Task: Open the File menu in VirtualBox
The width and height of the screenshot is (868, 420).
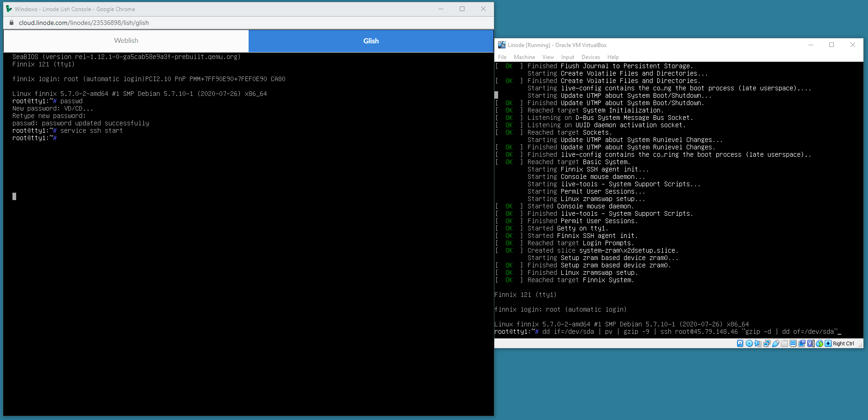Action: pos(502,57)
